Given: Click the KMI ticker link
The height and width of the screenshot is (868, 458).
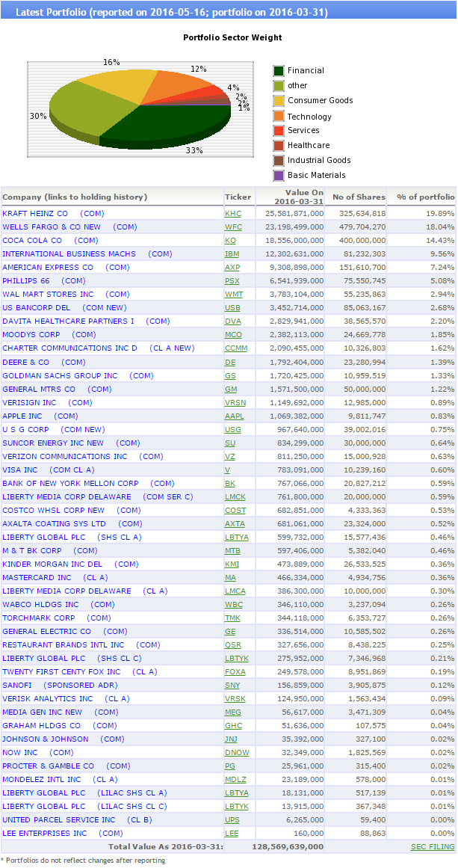Looking at the screenshot, I should [x=232, y=566].
